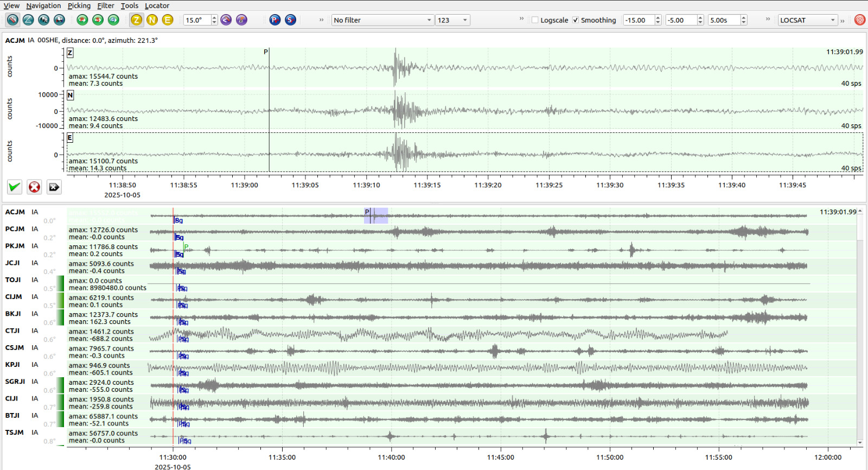Image resolution: width=868 pixels, height=470 pixels.
Task: Activate blue S phase picking button
Action: (x=291, y=20)
